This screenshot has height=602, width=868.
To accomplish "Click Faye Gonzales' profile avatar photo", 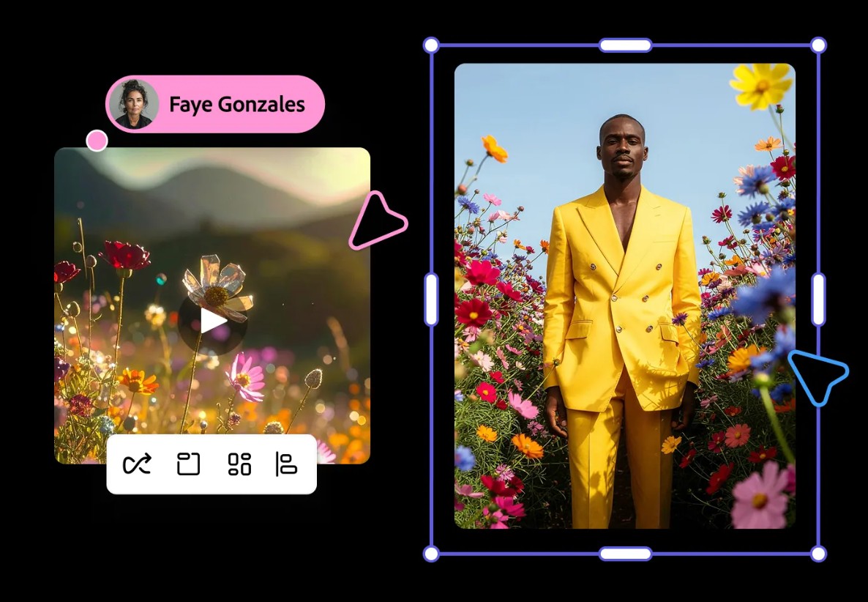I will click(x=133, y=104).
